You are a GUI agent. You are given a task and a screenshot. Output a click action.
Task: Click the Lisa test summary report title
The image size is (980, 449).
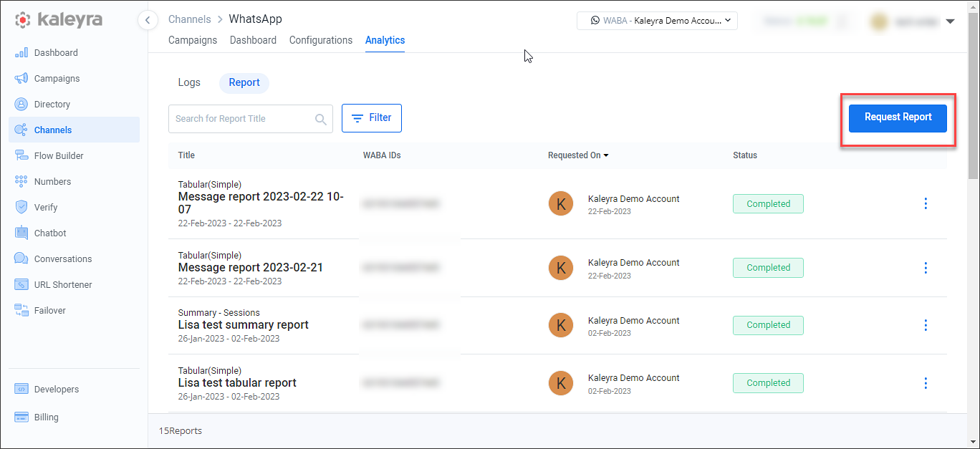click(x=244, y=325)
